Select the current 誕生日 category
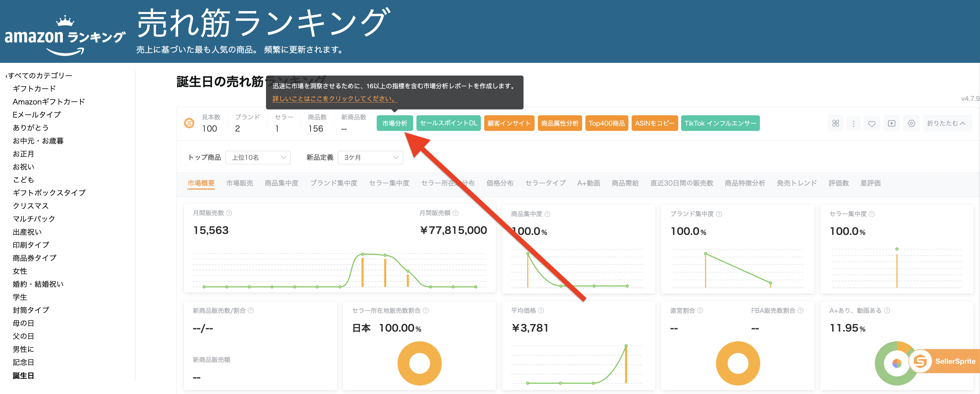Image resolution: width=980 pixels, height=394 pixels. pyautogui.click(x=23, y=376)
